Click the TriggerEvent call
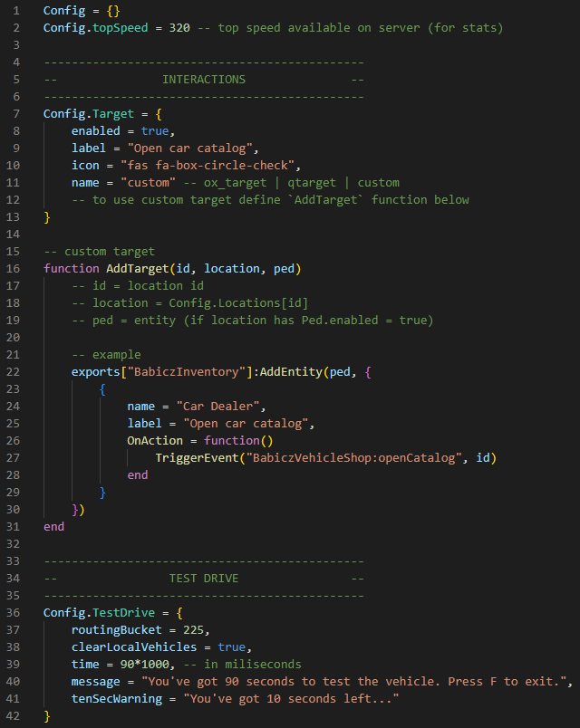Image resolution: width=580 pixels, height=728 pixels. point(197,458)
